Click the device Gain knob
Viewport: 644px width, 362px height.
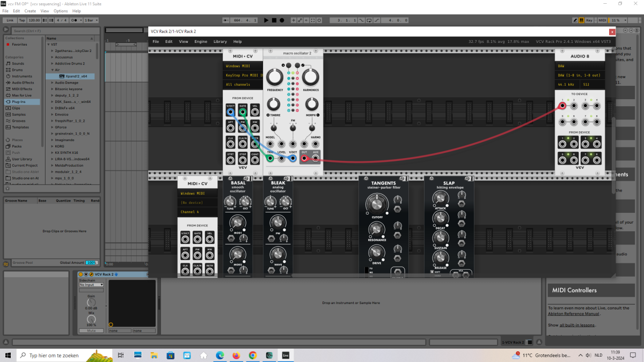(x=91, y=303)
